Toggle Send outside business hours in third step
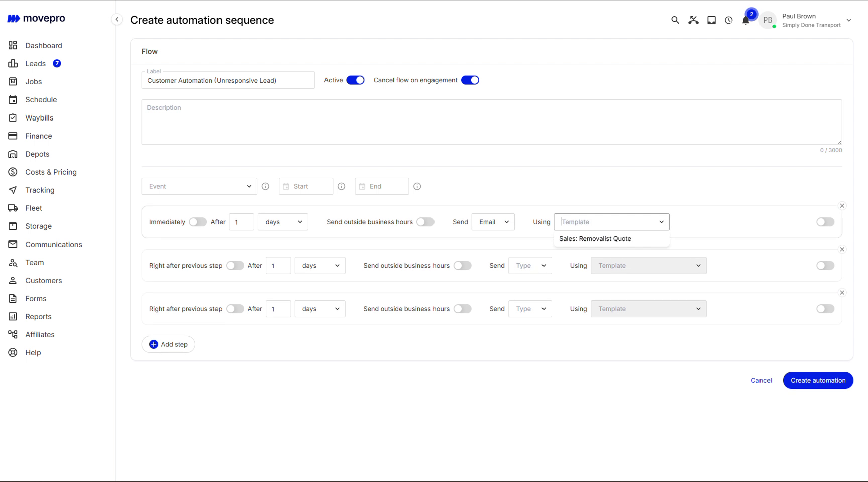 pos(462,309)
